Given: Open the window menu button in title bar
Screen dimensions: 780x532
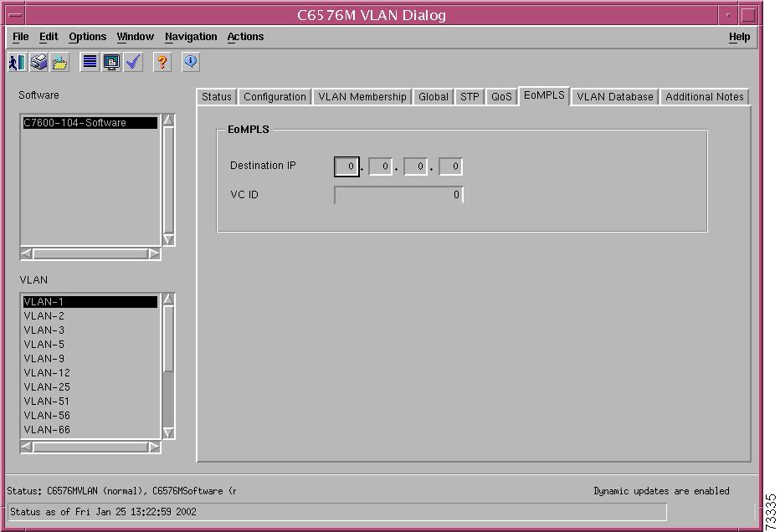Looking at the screenshot, I should [15, 15].
